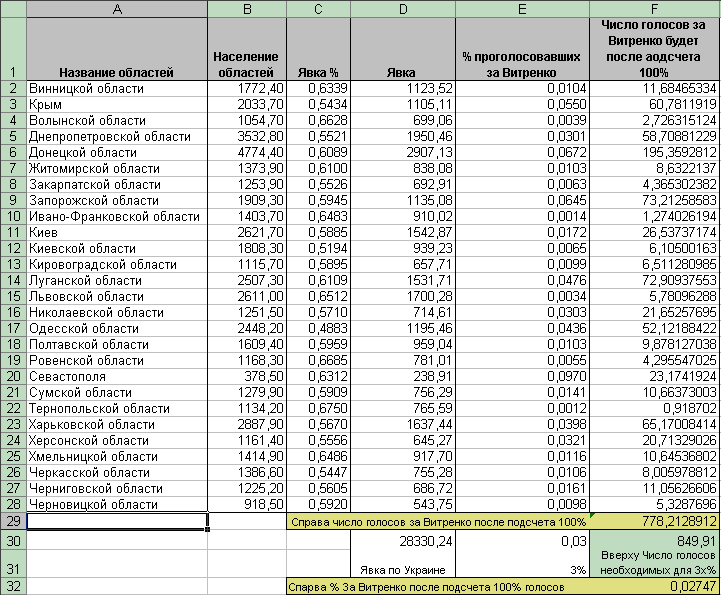Click cell 'Ровенской области'

click(x=117, y=360)
